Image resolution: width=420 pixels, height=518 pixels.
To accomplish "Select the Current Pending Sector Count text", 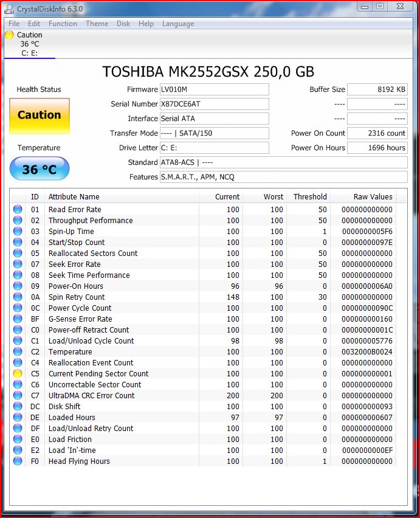I will pos(98,374).
